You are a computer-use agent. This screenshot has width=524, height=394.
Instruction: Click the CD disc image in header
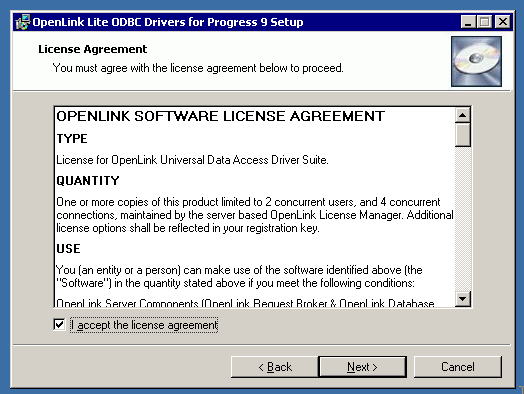point(476,61)
